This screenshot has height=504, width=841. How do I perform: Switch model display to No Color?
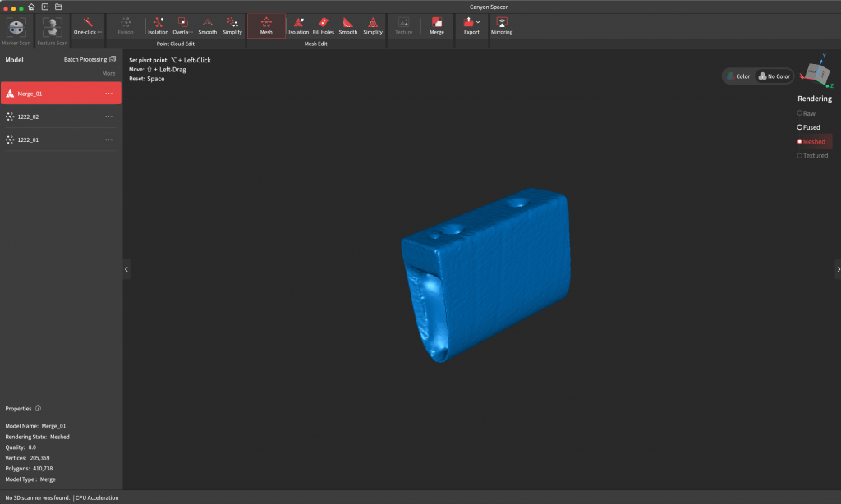pos(774,76)
